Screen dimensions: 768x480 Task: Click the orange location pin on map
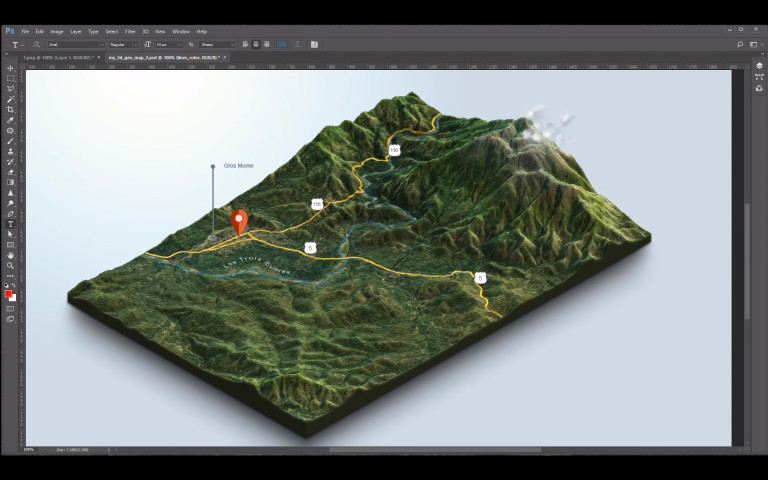click(x=238, y=221)
